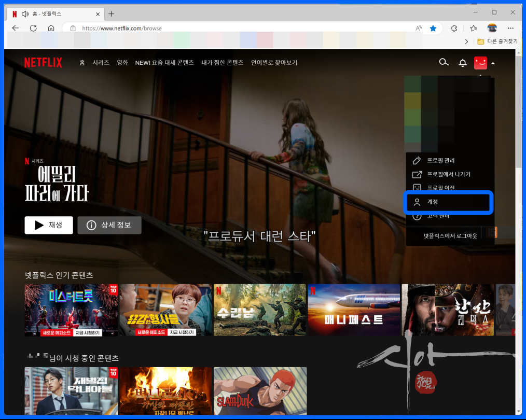Viewport: 526px width, 420px height.
Task: Click the site lock icon in address bar
Action: pos(73,29)
